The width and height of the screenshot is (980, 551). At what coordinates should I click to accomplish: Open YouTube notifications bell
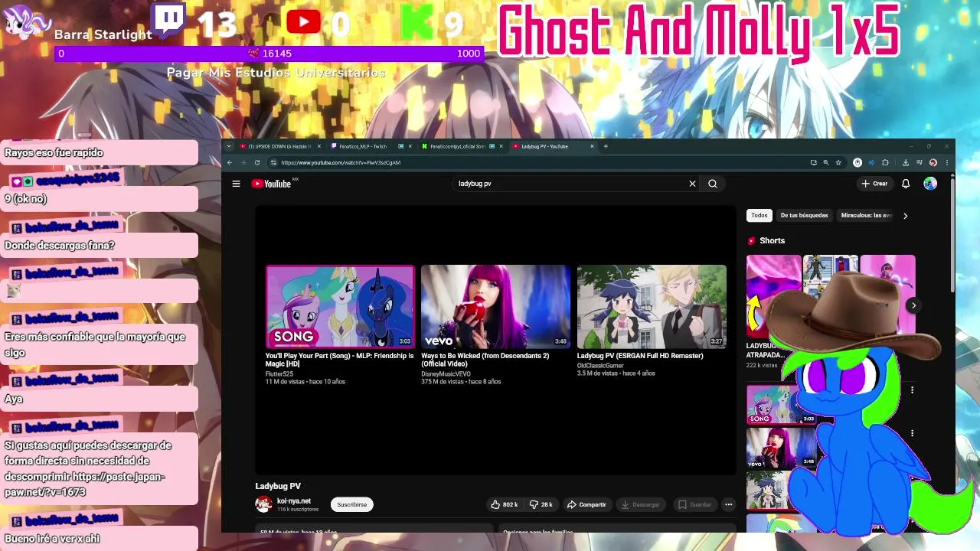coord(906,184)
